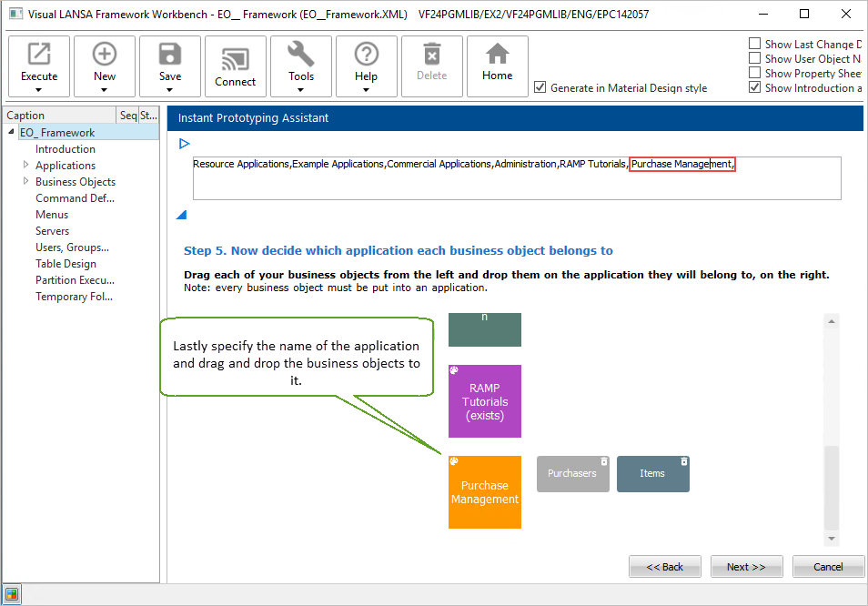Click the blue play triangle icon
Screen dimensions: 868x606
pos(185,144)
